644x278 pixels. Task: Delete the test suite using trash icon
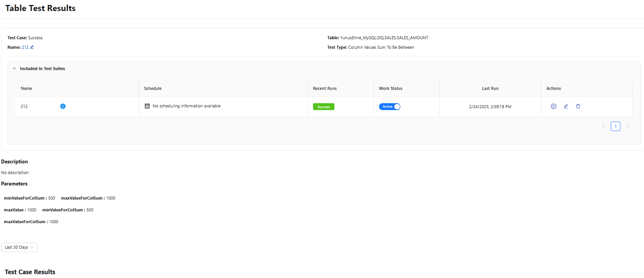coord(578,106)
